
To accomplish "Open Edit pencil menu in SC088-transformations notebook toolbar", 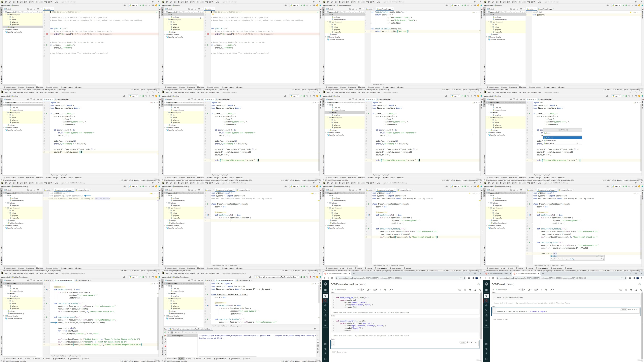I will tap(368, 290).
